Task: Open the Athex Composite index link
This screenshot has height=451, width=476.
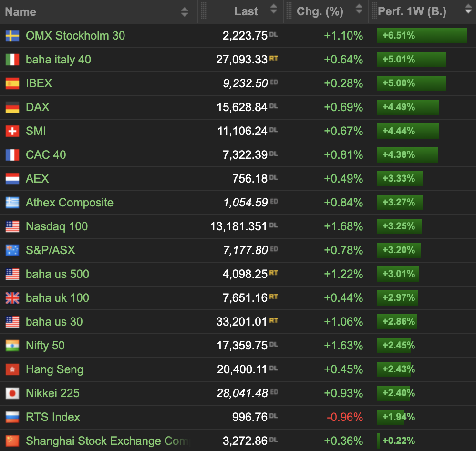Action: point(70,203)
